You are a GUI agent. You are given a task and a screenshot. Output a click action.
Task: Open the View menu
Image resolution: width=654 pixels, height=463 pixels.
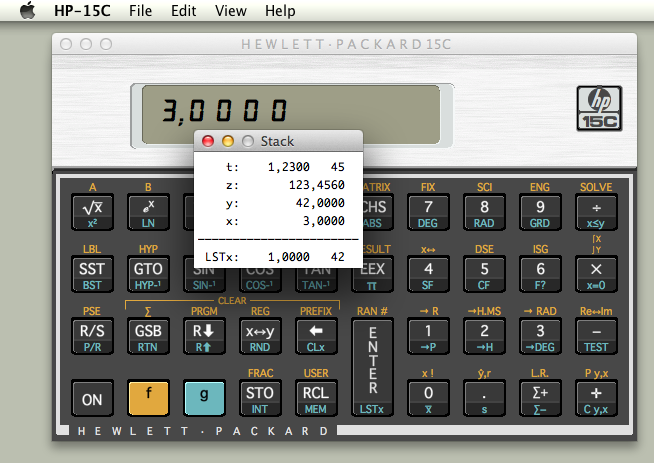[231, 10]
